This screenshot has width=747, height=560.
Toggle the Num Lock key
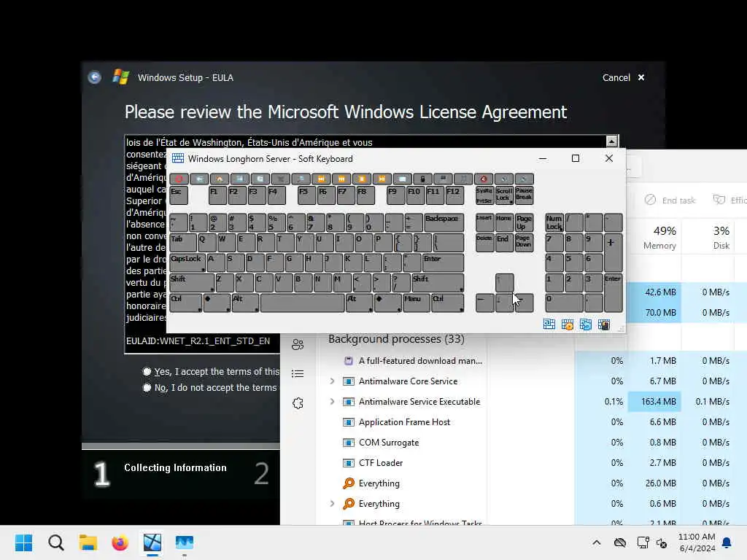pyautogui.click(x=554, y=222)
